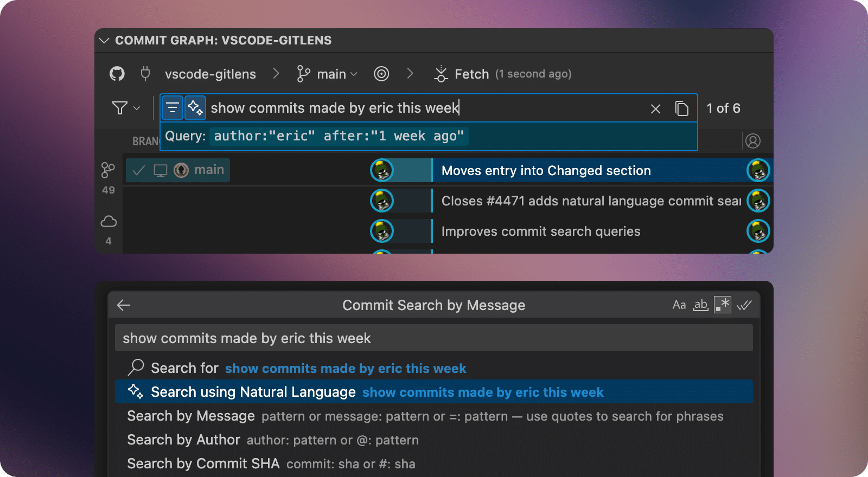Viewport: 868px width, 477px height.
Task: Click the author column header icon
Action: (x=753, y=141)
